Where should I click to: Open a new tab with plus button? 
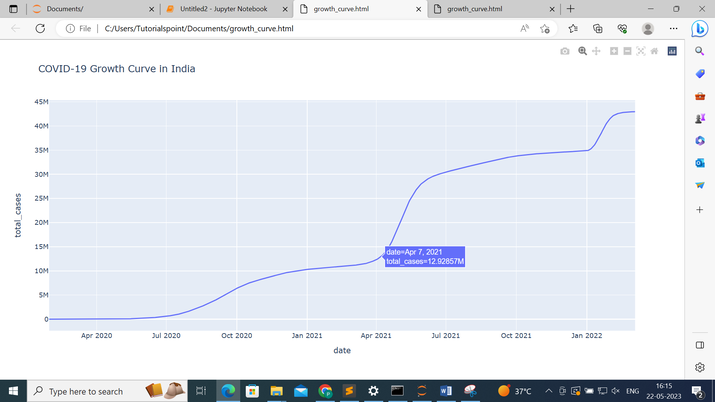point(570,9)
